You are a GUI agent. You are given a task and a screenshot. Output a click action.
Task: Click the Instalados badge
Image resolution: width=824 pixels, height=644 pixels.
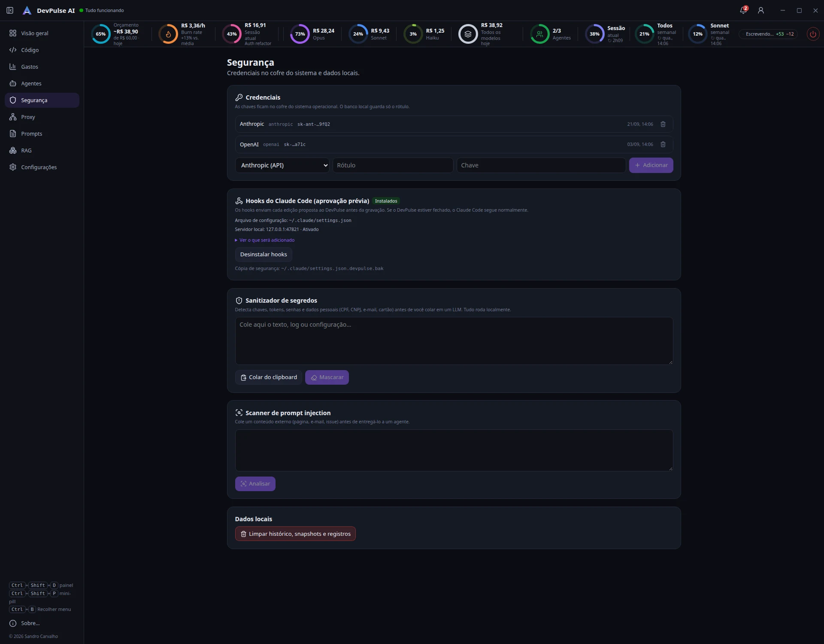[386, 201]
